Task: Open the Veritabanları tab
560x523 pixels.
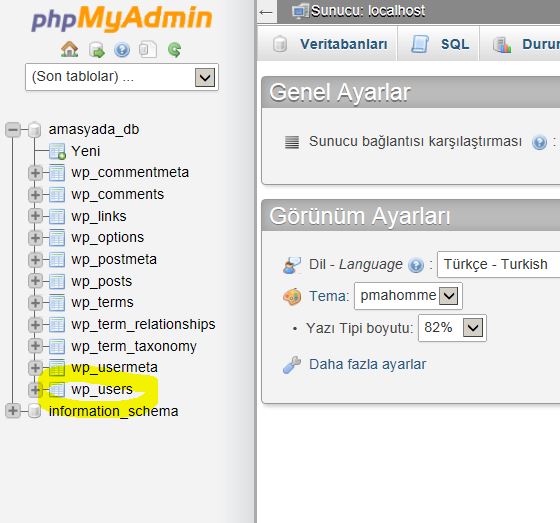Action: [328, 44]
